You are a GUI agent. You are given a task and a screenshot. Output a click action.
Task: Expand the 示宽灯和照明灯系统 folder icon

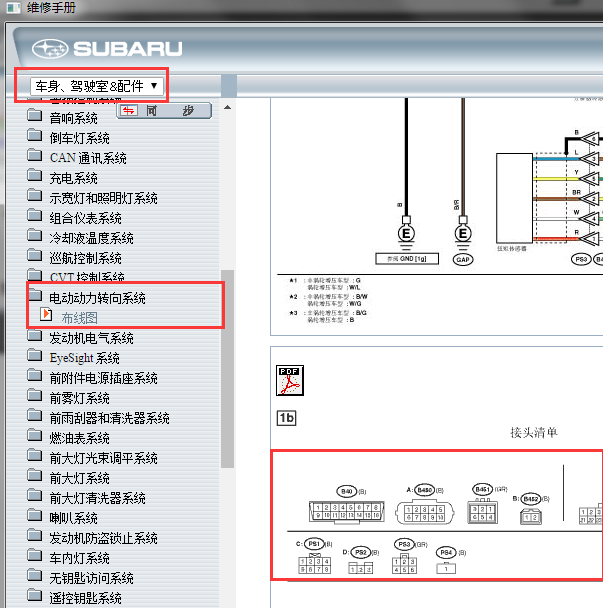point(35,195)
